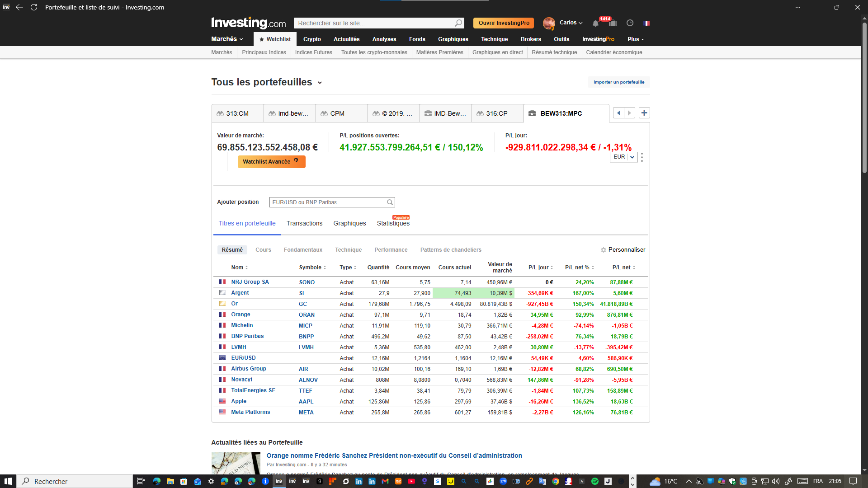Open the Statistiques tab
The height and width of the screenshot is (488, 868).
393,223
